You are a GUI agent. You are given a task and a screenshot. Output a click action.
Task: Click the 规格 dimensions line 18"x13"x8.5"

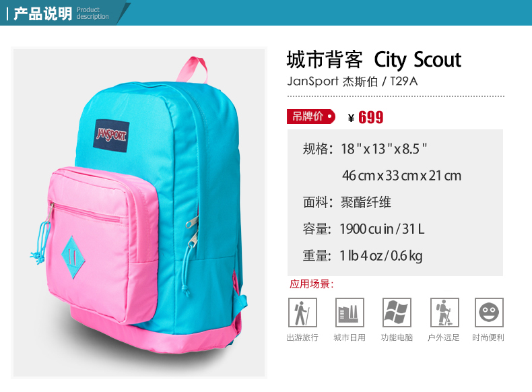point(365,149)
